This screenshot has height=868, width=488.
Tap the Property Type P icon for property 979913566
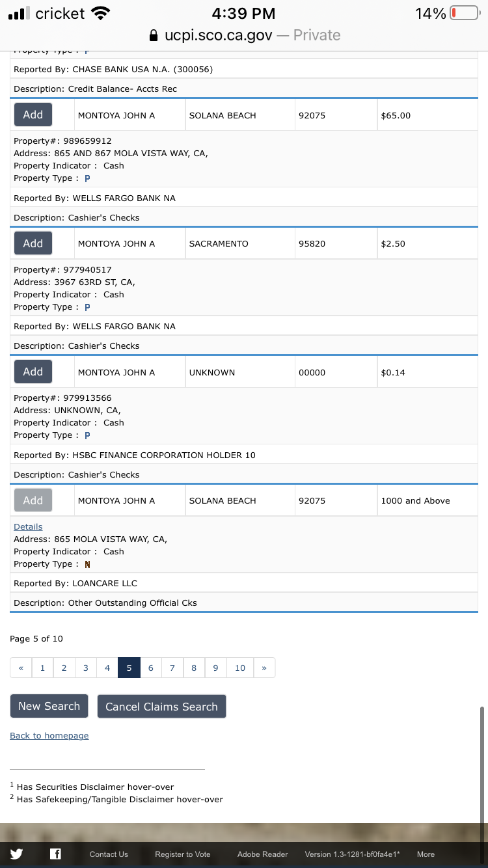click(87, 435)
